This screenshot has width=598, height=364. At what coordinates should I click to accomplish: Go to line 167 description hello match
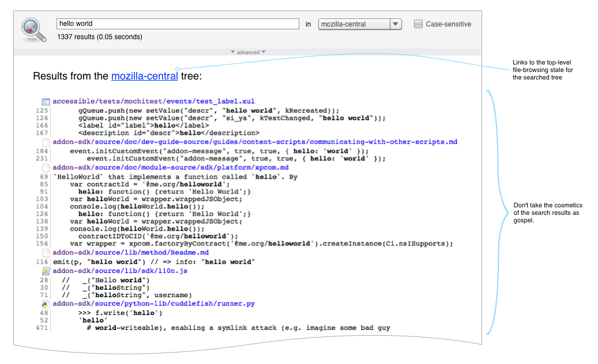(x=42, y=133)
